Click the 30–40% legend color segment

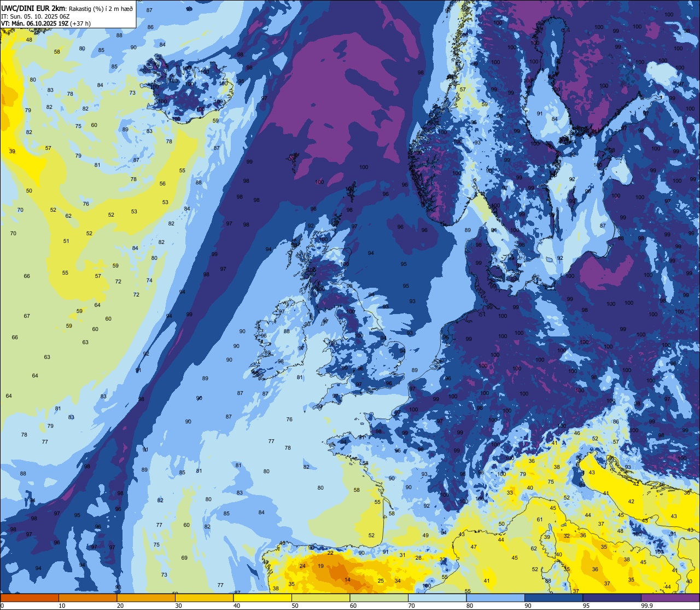click(x=204, y=597)
